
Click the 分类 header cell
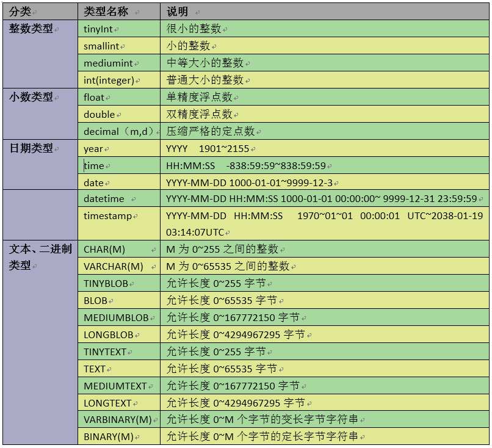40,12
